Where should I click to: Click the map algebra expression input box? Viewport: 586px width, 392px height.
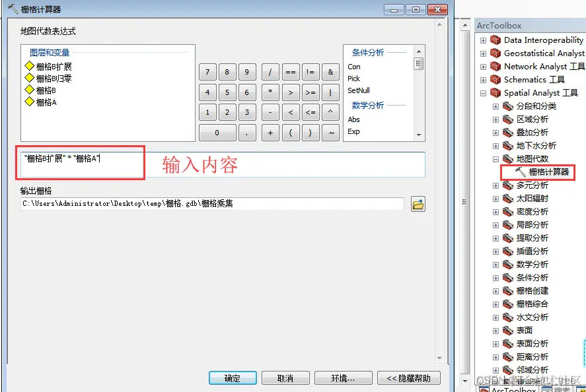pyautogui.click(x=223, y=164)
